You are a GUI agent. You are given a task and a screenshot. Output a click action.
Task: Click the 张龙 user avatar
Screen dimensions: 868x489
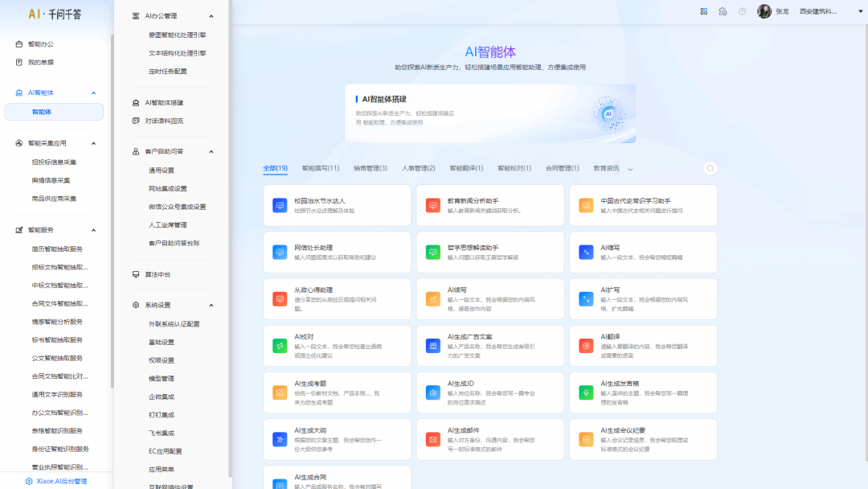pyautogui.click(x=764, y=11)
